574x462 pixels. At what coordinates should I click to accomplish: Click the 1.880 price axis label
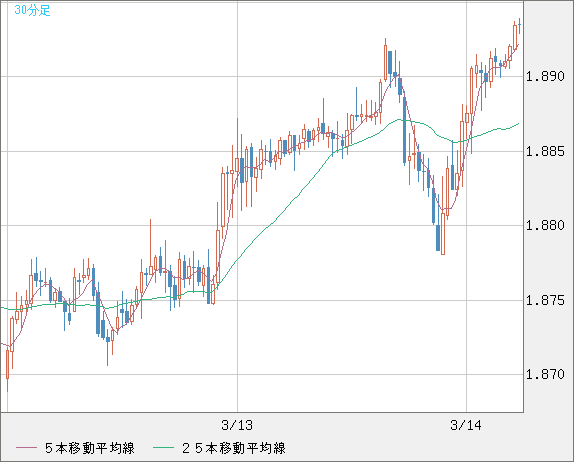click(x=545, y=226)
